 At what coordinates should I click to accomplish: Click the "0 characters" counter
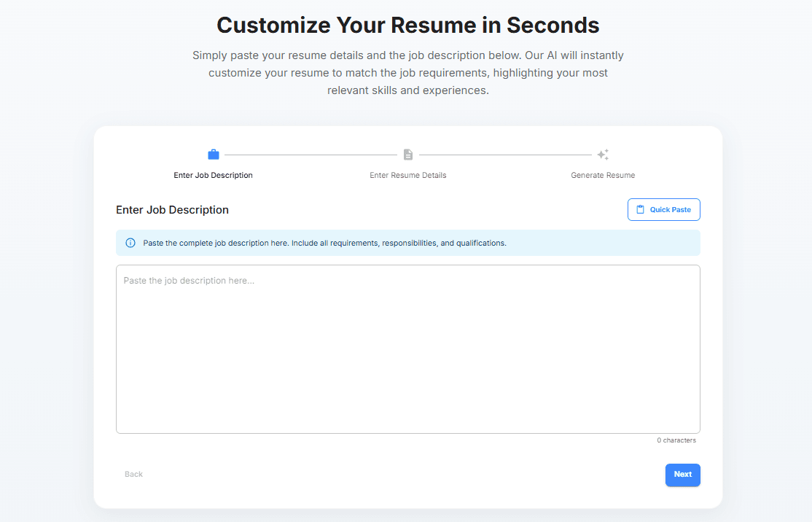(x=676, y=440)
